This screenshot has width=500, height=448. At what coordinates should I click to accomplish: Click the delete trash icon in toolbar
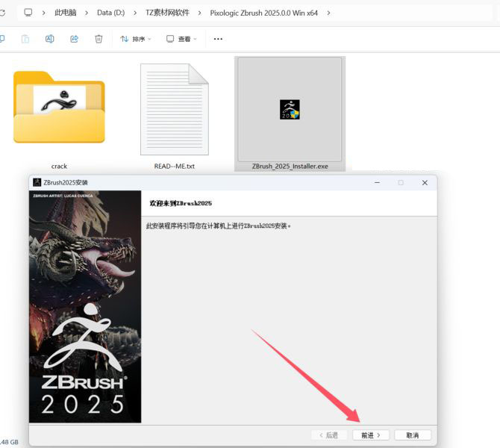(x=99, y=39)
